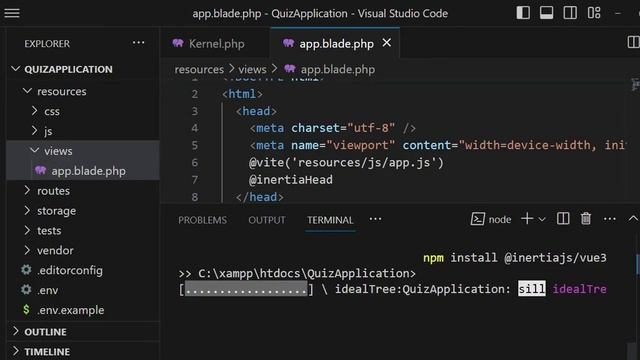Open the .env file

(83, 290)
